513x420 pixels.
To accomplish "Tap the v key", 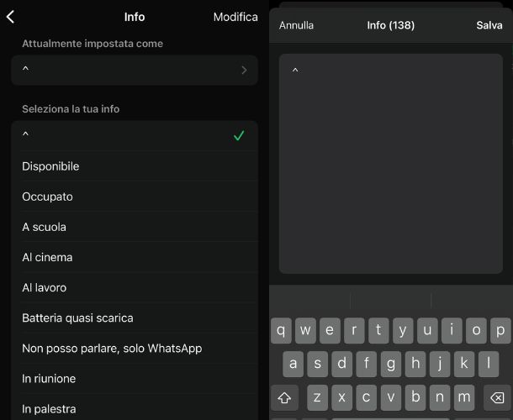I will coord(391,398).
